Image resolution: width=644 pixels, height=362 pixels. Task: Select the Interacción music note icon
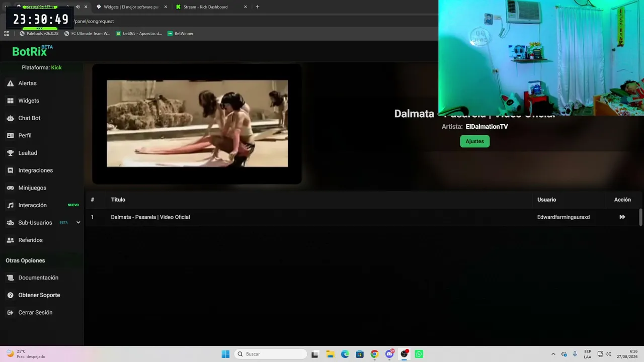click(10, 205)
